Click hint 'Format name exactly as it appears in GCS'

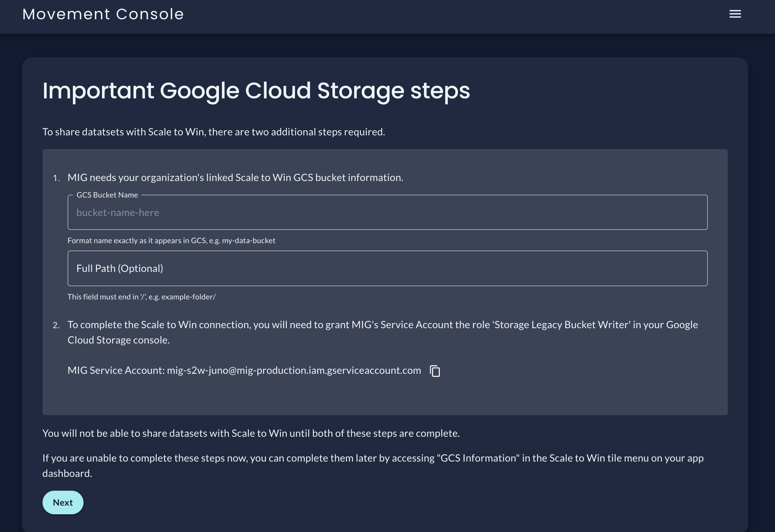[171, 240]
